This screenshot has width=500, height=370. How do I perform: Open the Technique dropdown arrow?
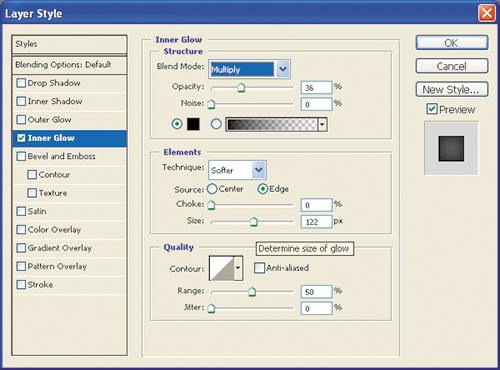(x=259, y=170)
